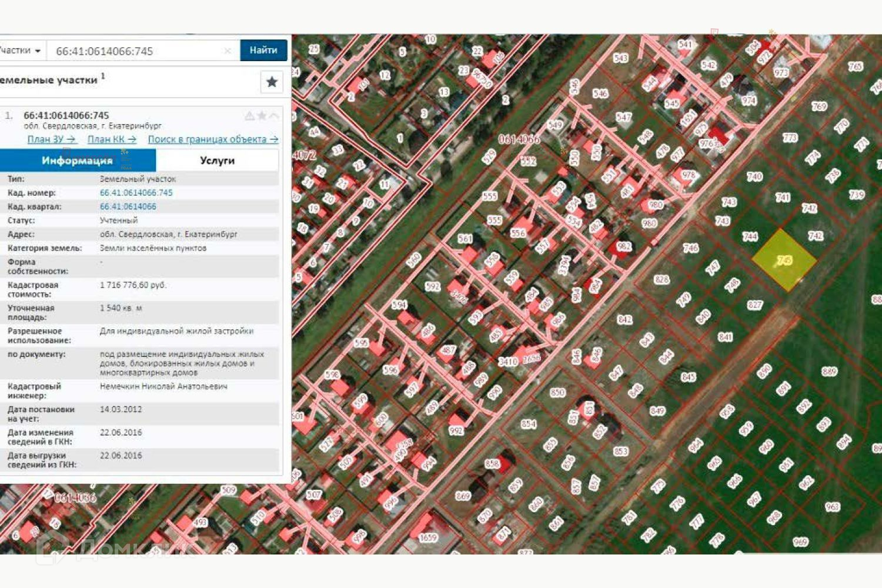Select the registration date 14.03.2012
Image resolution: width=882 pixels, height=588 pixels.
(x=121, y=410)
